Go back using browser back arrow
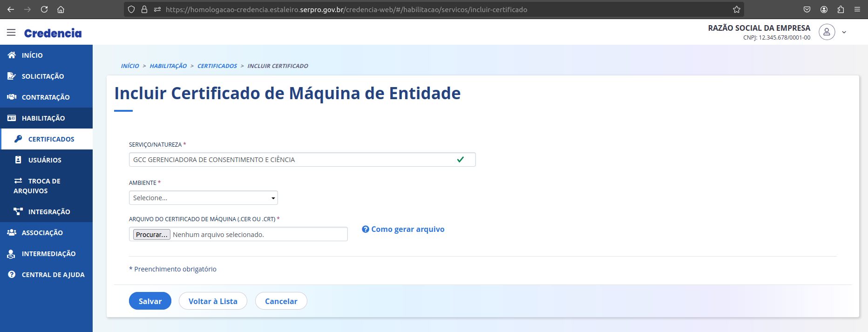The height and width of the screenshot is (332, 868). click(11, 9)
